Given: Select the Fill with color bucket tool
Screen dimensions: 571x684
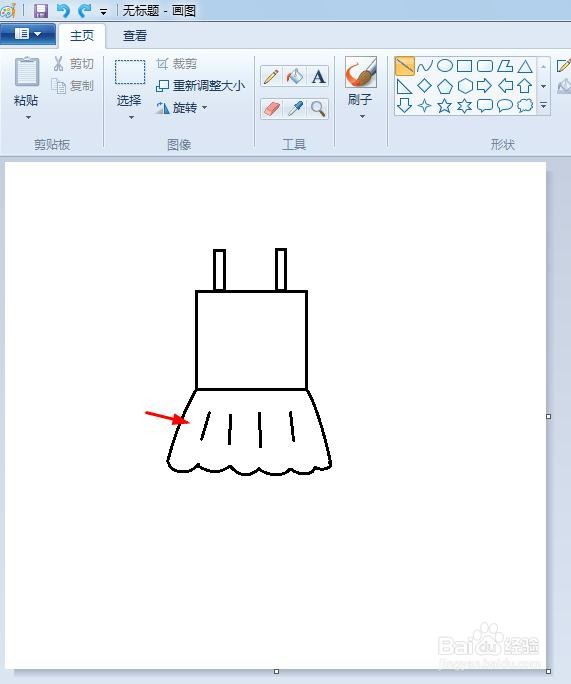Looking at the screenshot, I should tap(295, 76).
